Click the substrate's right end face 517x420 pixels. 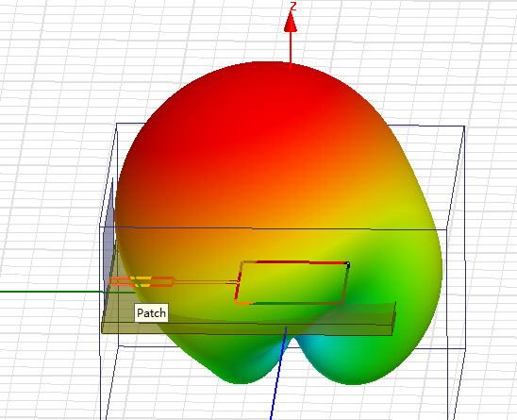coord(394,319)
